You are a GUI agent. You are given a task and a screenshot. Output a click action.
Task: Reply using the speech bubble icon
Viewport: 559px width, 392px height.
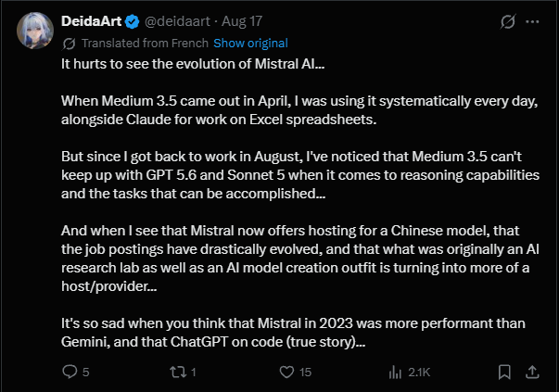[x=70, y=372]
